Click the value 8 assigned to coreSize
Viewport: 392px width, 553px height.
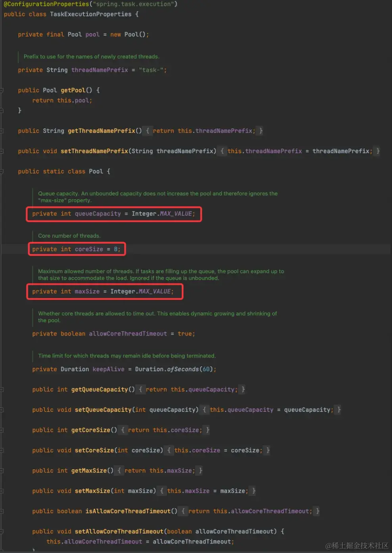click(115, 250)
